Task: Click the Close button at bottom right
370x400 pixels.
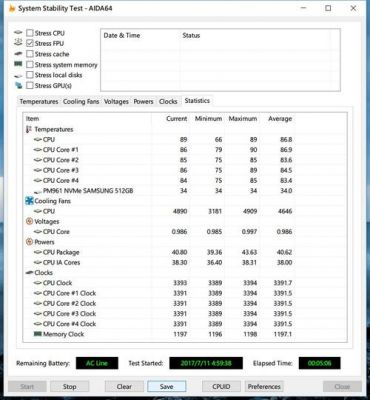Action: point(342,387)
